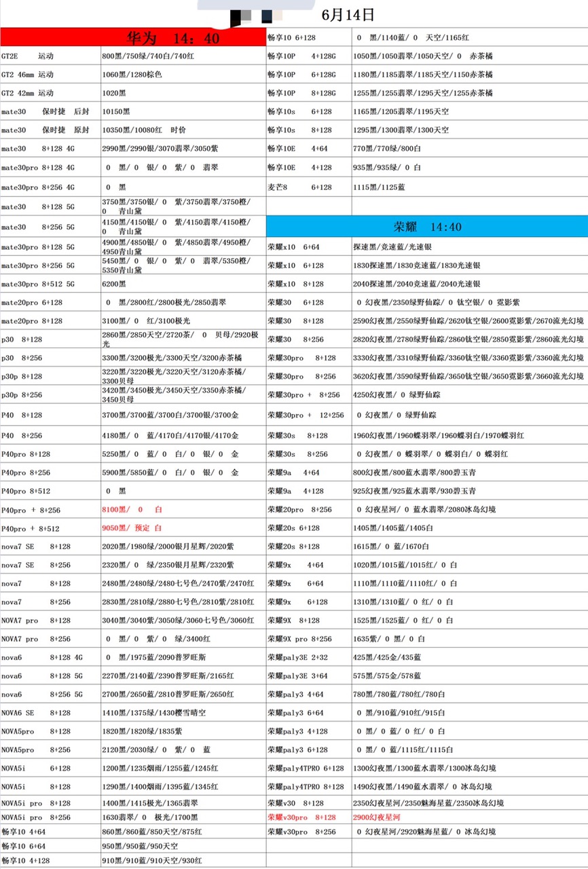
Task: Click the red "华为 14：40" header
Action: pyautogui.click(x=132, y=37)
